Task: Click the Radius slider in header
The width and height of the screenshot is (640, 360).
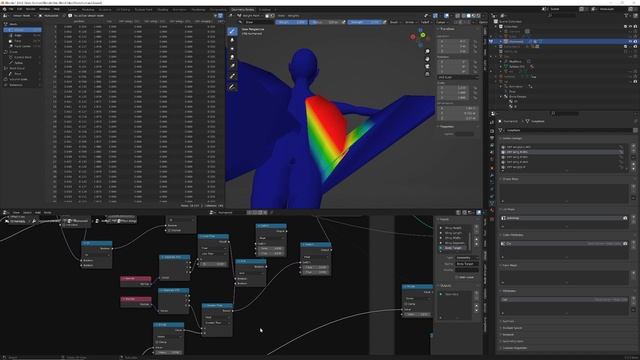Action: (325, 22)
